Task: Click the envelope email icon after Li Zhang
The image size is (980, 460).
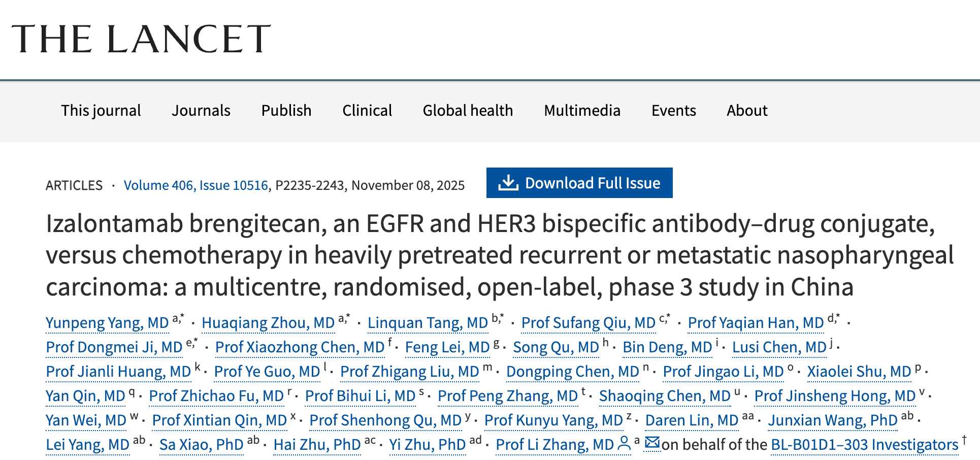Action: (652, 443)
